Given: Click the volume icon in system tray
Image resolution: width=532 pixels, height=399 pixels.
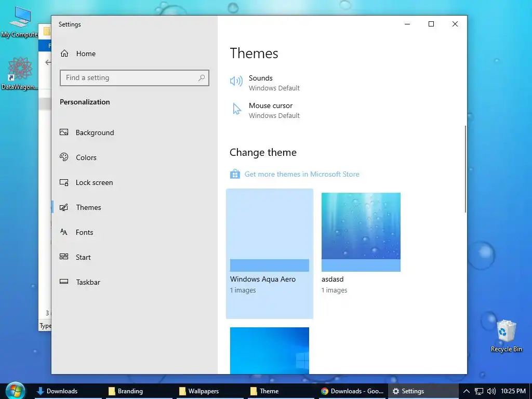Looking at the screenshot, I should tap(491, 391).
